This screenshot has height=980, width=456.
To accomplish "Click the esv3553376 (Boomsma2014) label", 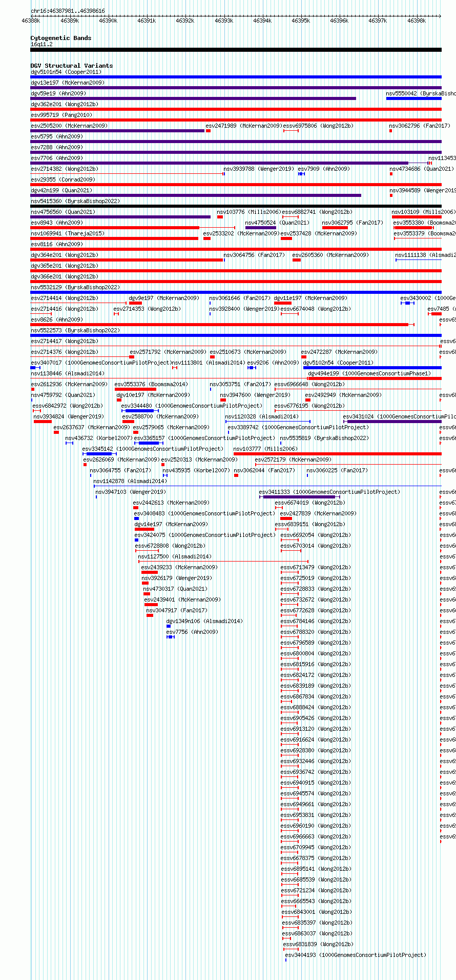I will 152,384.
